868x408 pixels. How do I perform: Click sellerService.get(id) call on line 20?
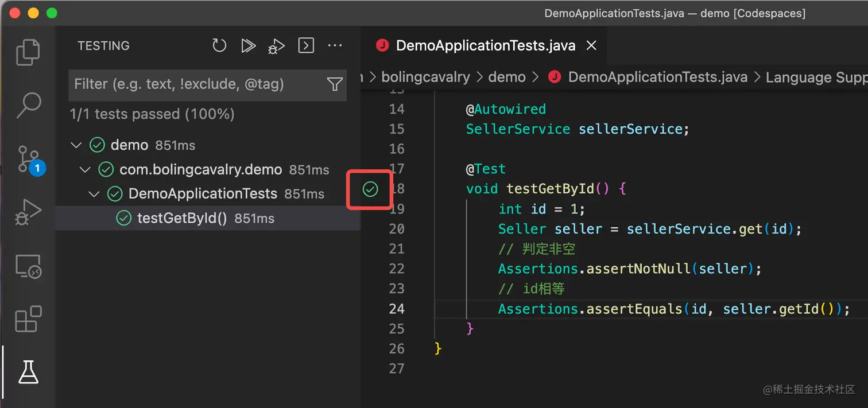[x=710, y=229]
